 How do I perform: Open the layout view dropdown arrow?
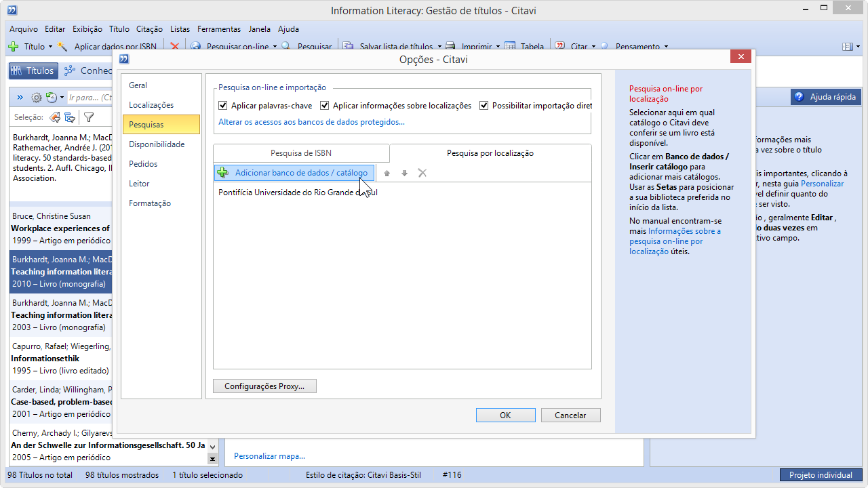point(856,47)
